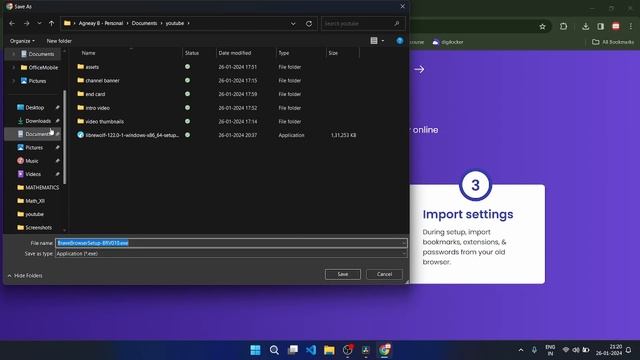This screenshot has width=640, height=360.
Task: Open Chrome downloads icon
Action: pos(586,27)
